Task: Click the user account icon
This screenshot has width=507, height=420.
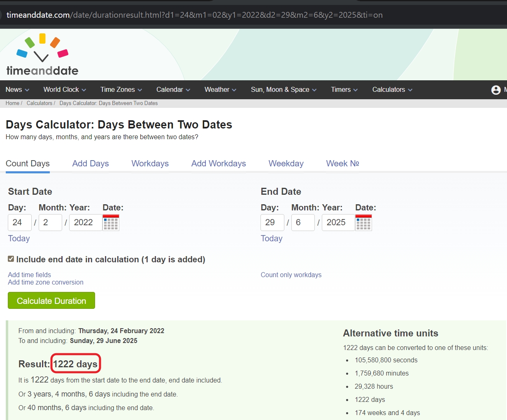Action: (x=496, y=90)
